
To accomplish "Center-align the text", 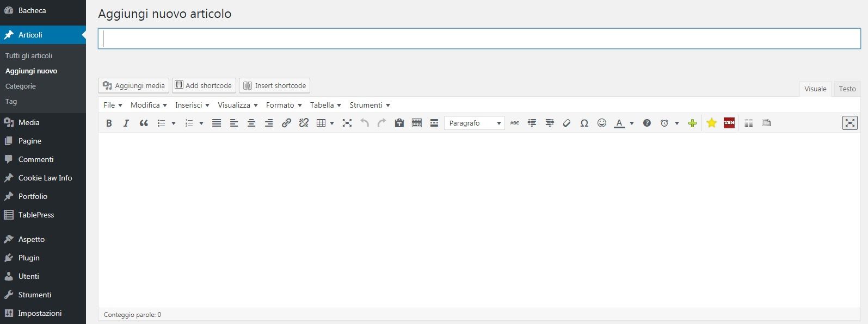I will (251, 123).
